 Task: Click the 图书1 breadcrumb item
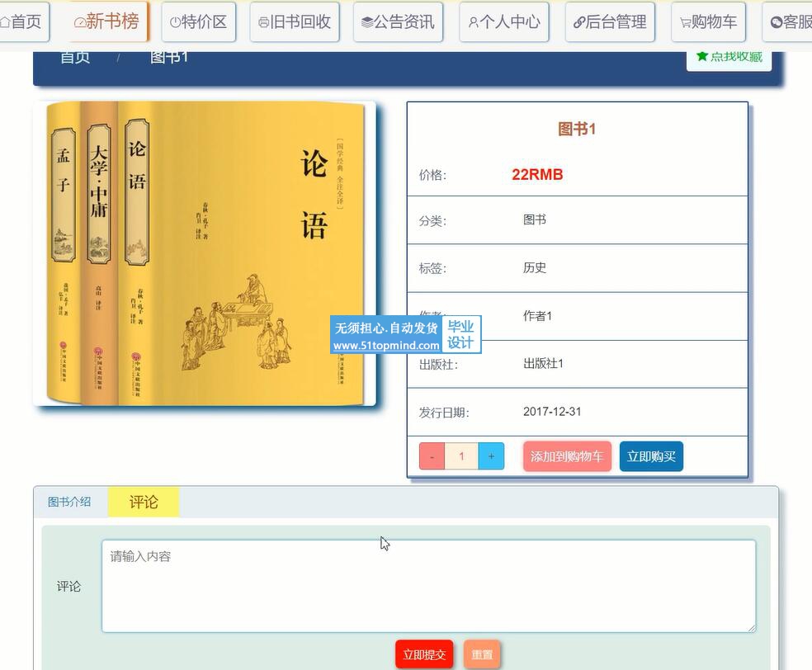169,56
